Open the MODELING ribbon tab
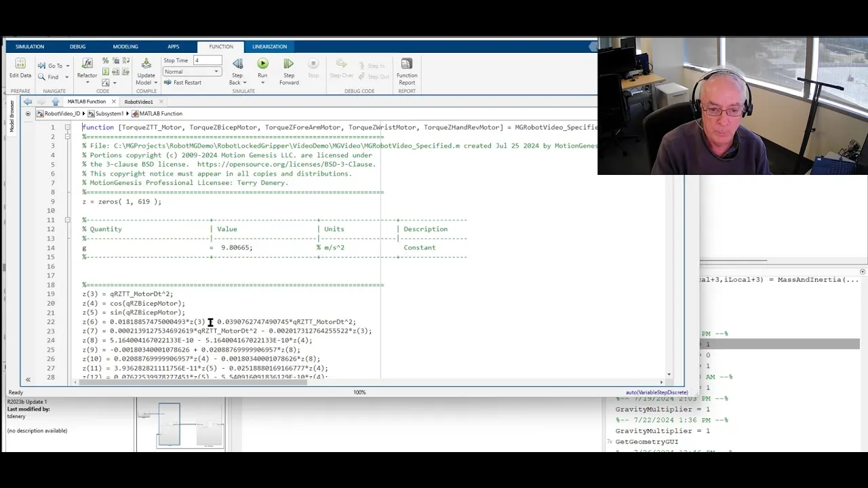Image resolution: width=868 pixels, height=488 pixels. coord(125,47)
